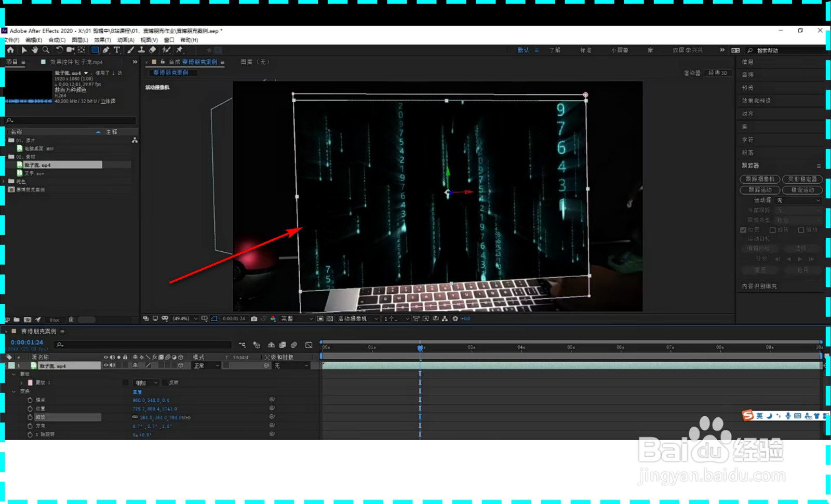
Task: Select the Rectangle shape tool
Action: pos(95,50)
